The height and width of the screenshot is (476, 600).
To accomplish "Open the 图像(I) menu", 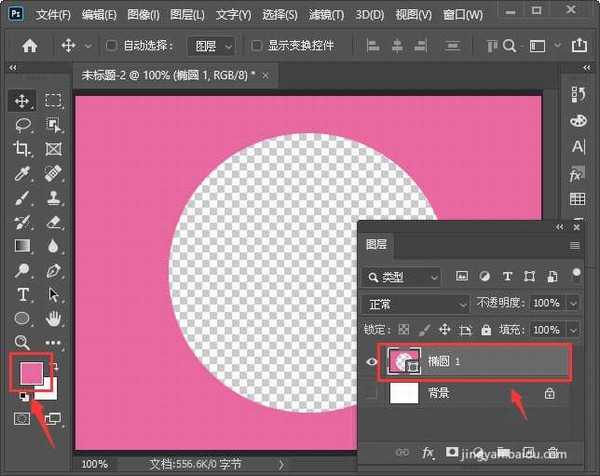I will [146, 16].
